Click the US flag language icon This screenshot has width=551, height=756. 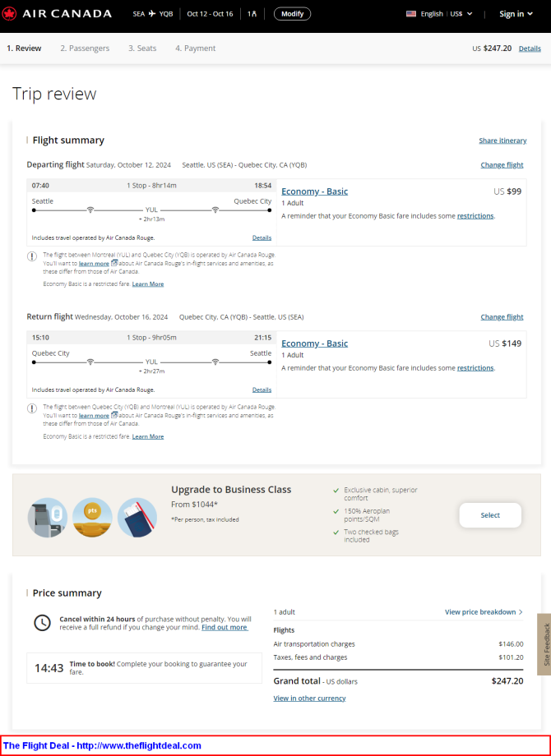[411, 14]
